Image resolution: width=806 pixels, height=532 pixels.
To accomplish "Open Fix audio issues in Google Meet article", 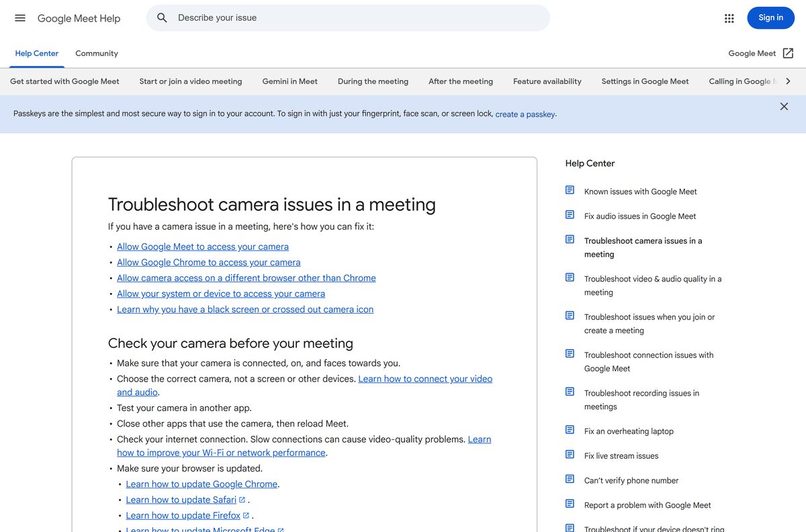I will point(640,216).
